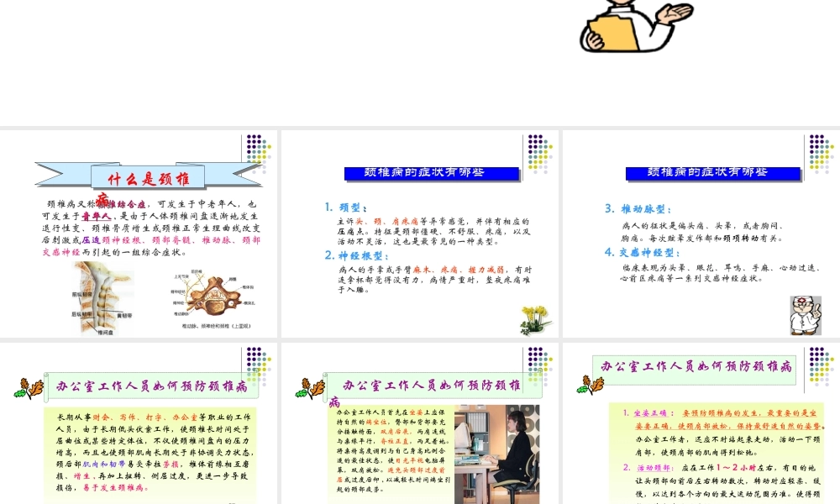The width and height of the screenshot is (840, 504).
Task: Open the slide with the woman at the computer
Action: [420, 423]
